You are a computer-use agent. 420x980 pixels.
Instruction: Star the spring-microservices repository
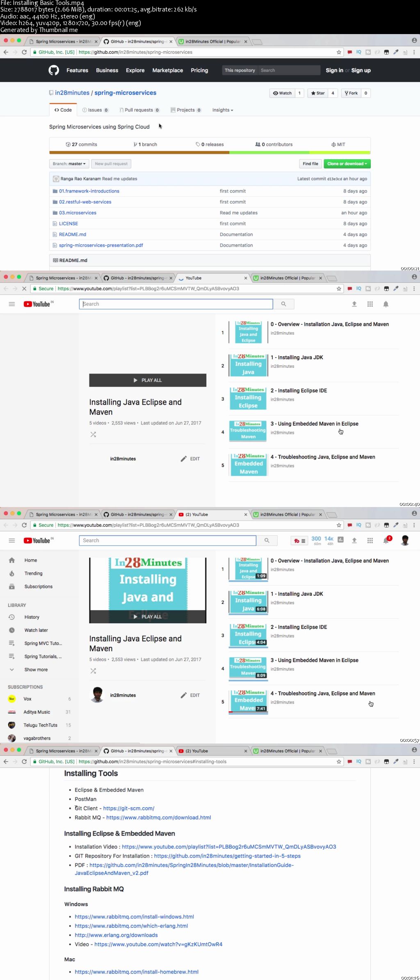coord(318,93)
